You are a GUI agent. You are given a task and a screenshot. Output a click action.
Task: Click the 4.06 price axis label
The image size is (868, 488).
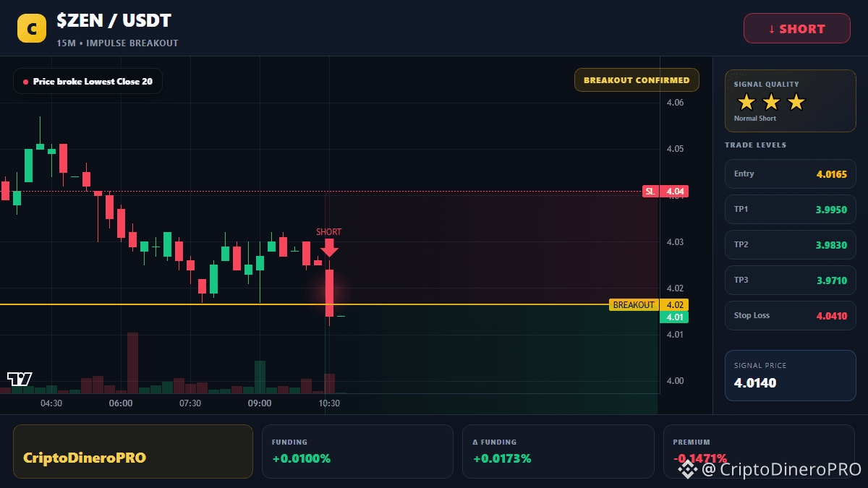675,103
